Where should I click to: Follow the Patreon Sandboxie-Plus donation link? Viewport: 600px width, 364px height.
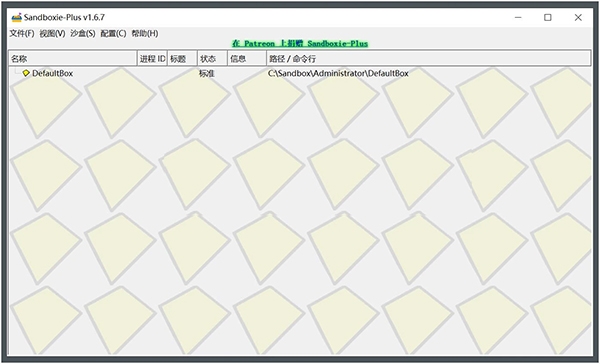[300, 44]
